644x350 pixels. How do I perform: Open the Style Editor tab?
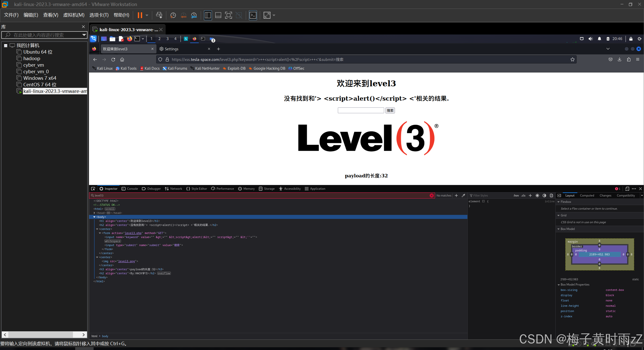click(x=197, y=189)
